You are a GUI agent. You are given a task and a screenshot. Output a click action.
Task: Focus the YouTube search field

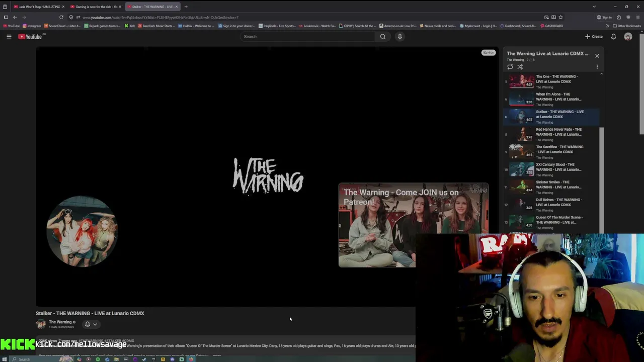[307, 36]
